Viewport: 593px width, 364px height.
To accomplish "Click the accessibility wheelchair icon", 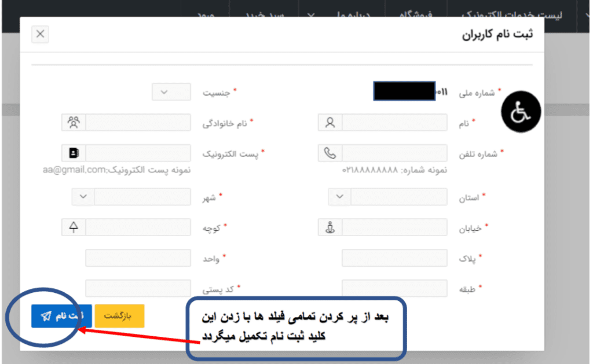I will [521, 112].
